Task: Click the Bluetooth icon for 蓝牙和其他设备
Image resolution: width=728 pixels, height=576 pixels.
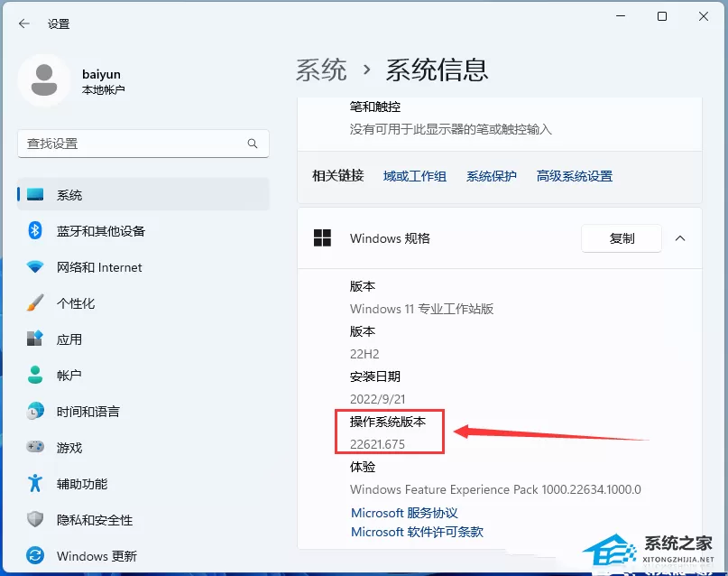Action: click(35, 230)
